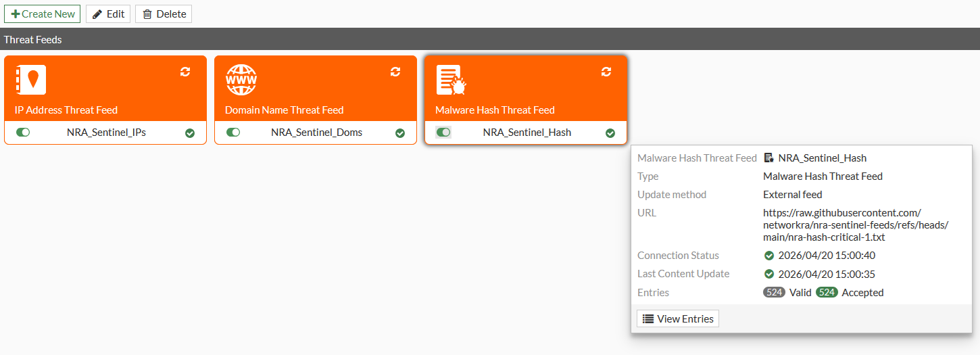Toggle NRA_Sentinel_IPs feed status switch
The height and width of the screenshot is (355, 980).
point(23,133)
